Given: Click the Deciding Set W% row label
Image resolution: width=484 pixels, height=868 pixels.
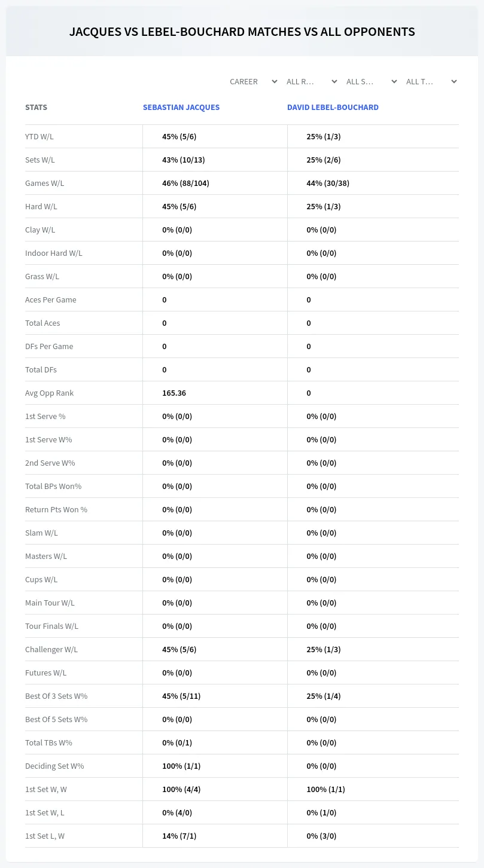Looking at the screenshot, I should [54, 766].
